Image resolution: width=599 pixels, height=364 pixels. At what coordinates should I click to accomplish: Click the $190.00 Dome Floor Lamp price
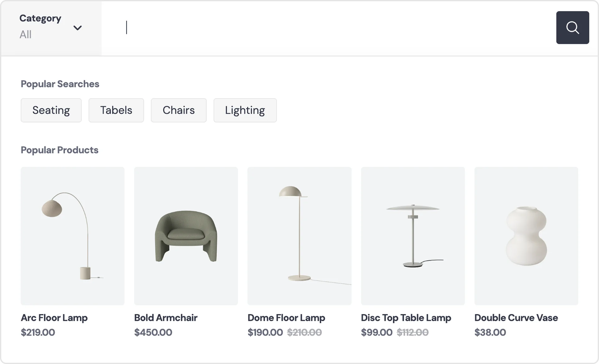coord(265,332)
